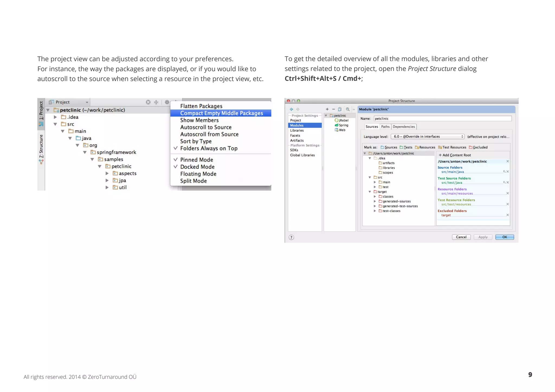The width and height of the screenshot is (555, 392).
Task: Select SDKs under Platform Settings
Action: coord(305,150)
